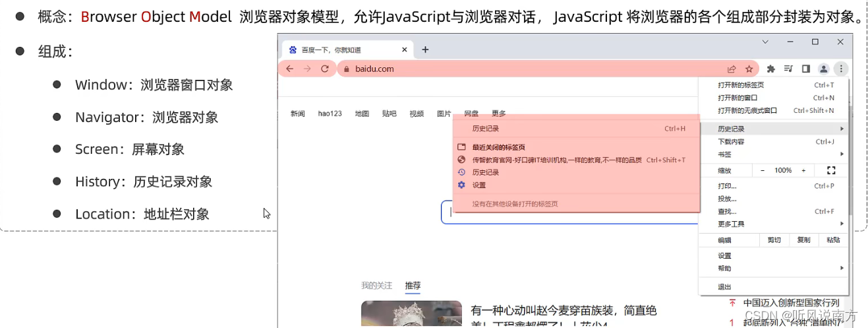Expand the 书签 submenu

click(774, 154)
